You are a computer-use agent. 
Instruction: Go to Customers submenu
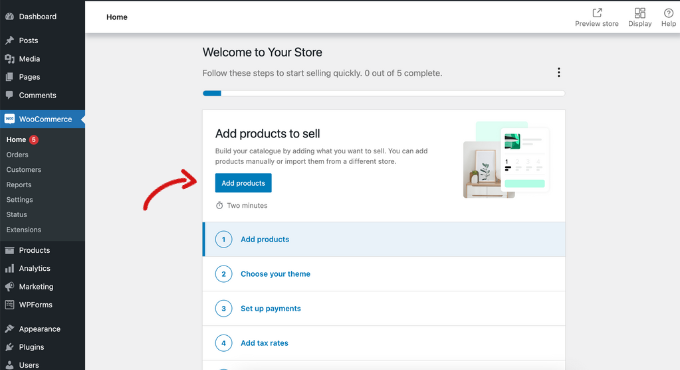click(x=24, y=170)
